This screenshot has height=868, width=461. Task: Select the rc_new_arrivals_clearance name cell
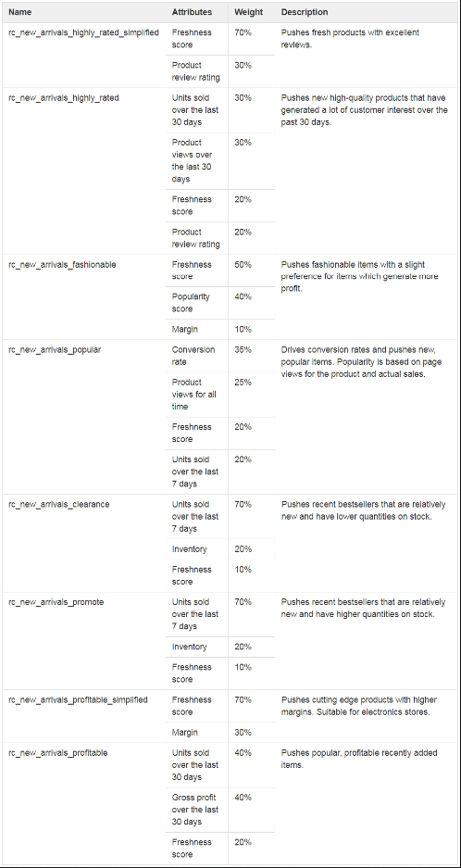click(x=58, y=504)
